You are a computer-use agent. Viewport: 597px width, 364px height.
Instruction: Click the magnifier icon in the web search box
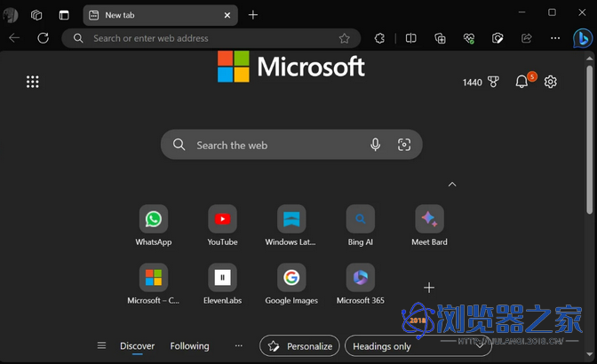pos(179,145)
